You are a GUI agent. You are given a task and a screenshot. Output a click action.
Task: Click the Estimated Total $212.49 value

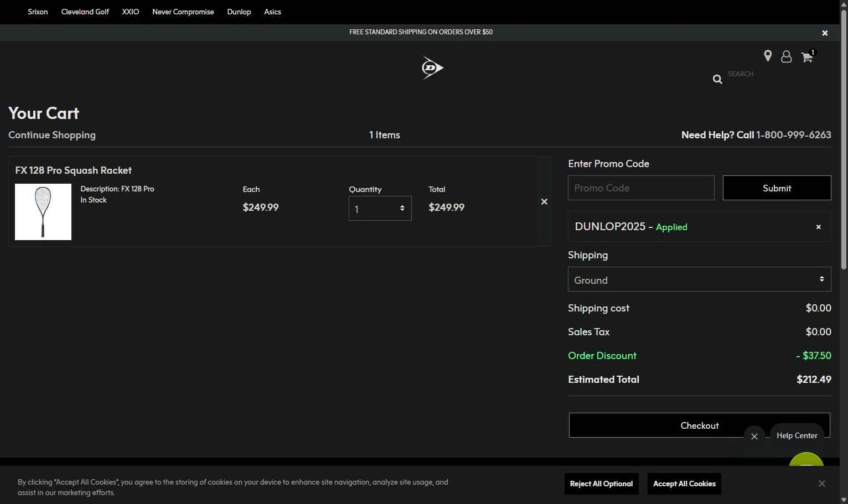click(814, 380)
